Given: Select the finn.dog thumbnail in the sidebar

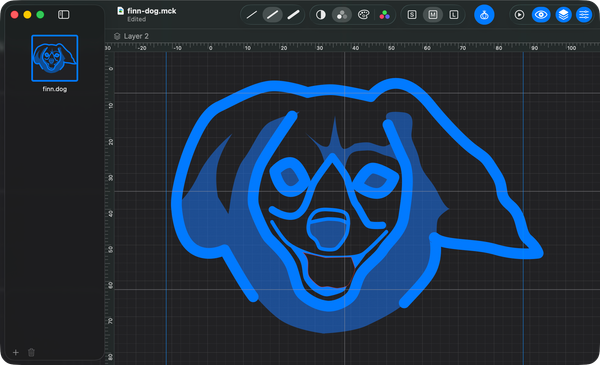Looking at the screenshot, I should pos(55,58).
